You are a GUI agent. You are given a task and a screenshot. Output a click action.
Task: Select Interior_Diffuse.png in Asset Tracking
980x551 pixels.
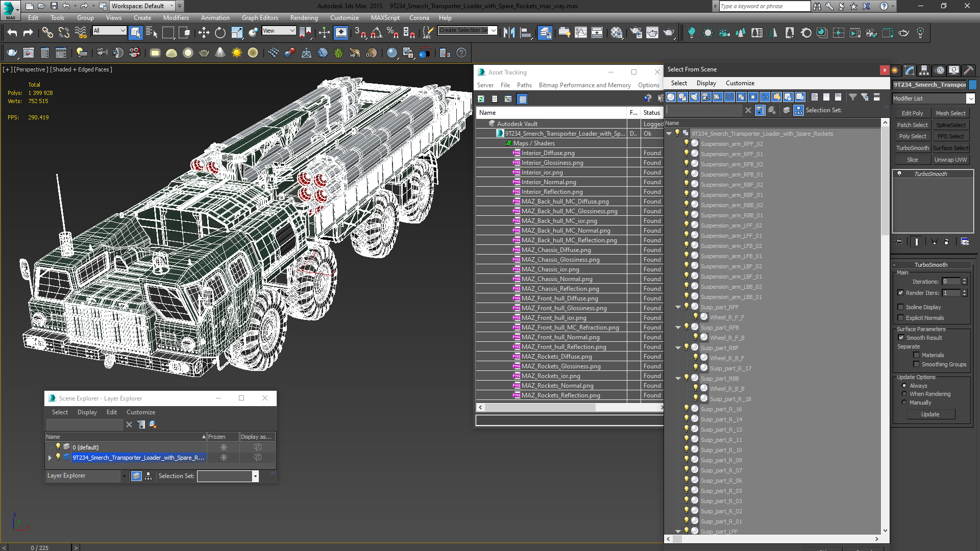(548, 153)
